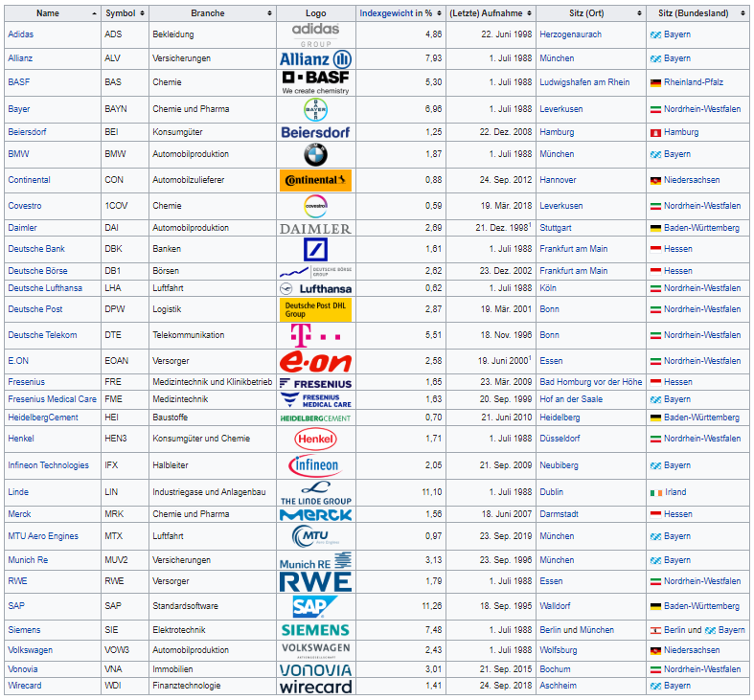Click the blue Merck logo
Image resolution: width=754 pixels, height=700 pixels.
point(315,515)
